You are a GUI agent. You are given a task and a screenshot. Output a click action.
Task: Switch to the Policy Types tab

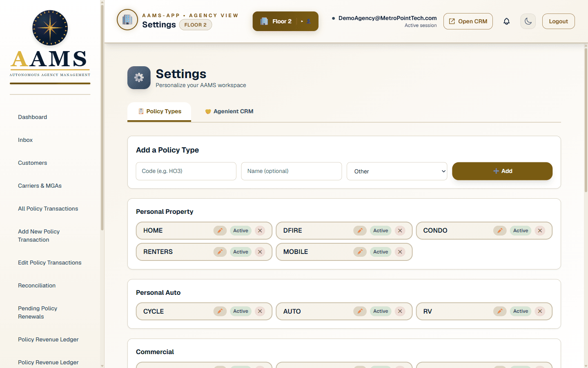click(159, 111)
